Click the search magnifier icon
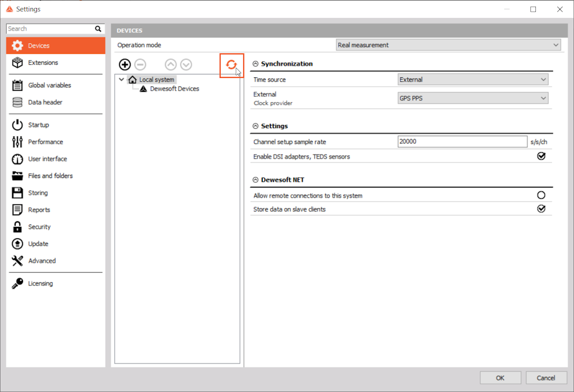Viewport: 574px width, 392px height. pyautogui.click(x=98, y=29)
